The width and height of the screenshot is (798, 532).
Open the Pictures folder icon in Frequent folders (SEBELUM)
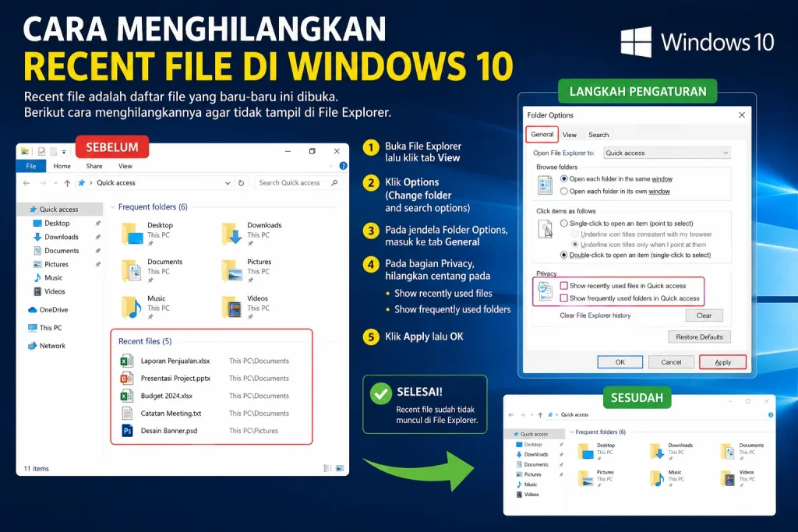pyautogui.click(x=231, y=270)
